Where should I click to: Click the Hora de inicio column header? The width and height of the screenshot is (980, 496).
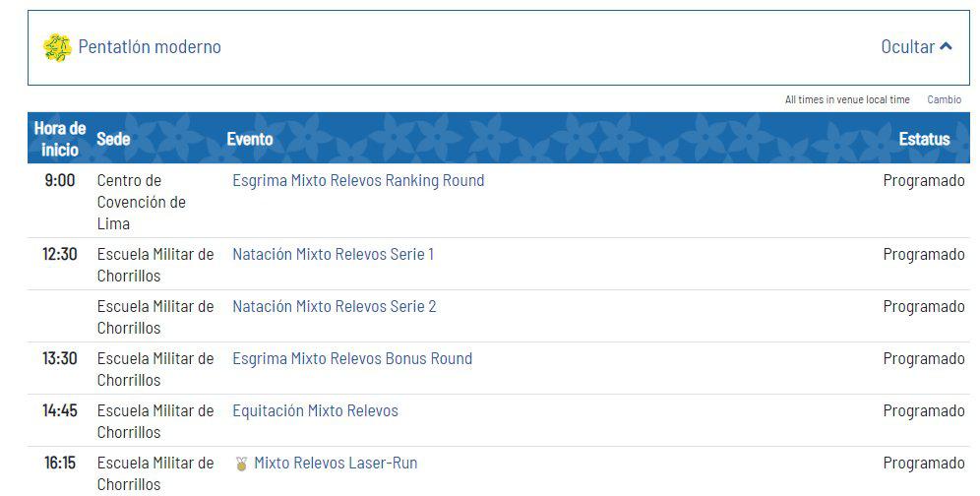(x=60, y=139)
